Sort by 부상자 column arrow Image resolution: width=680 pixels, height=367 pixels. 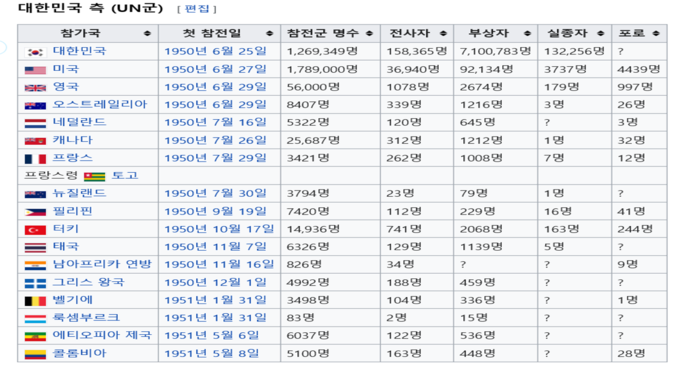click(527, 33)
